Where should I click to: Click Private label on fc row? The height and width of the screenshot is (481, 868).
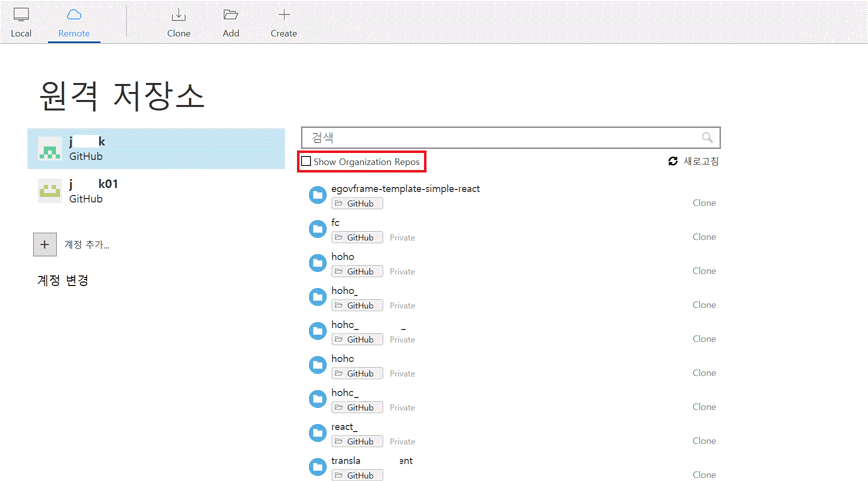[402, 238]
